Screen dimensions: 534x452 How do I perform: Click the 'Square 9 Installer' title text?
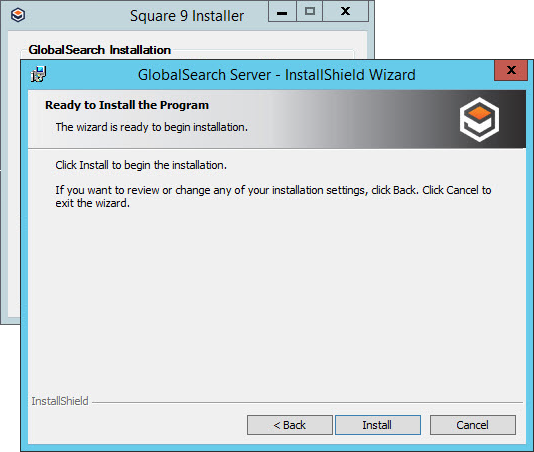tap(187, 16)
